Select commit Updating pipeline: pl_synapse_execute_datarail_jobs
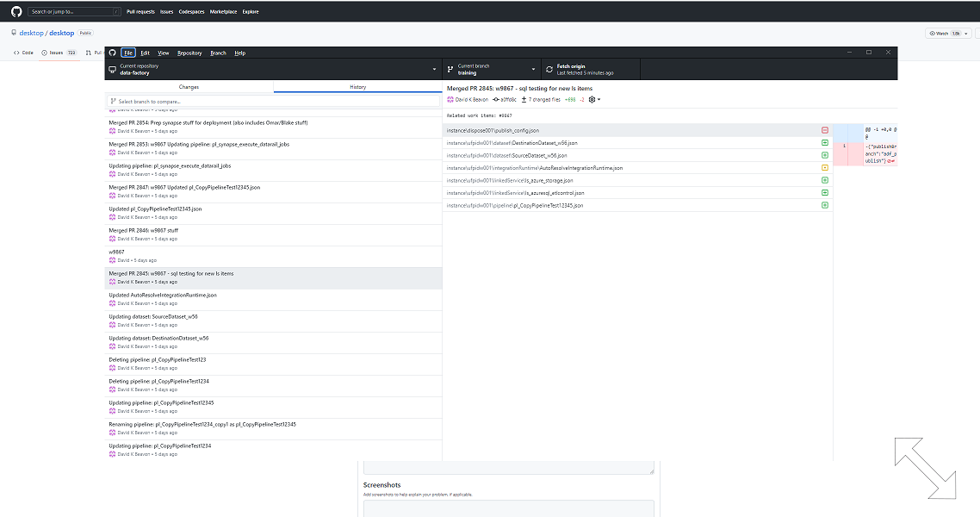This screenshot has width=980, height=517. (273, 170)
